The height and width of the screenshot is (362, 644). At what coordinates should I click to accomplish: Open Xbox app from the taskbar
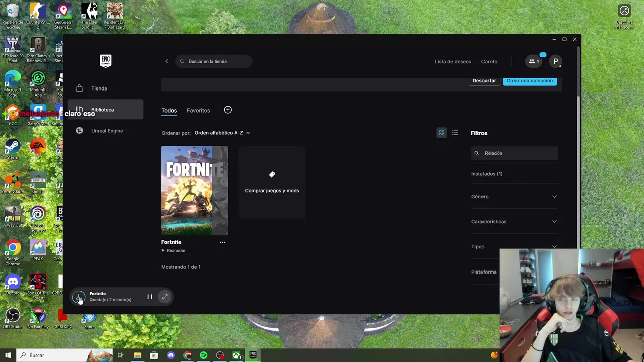point(236,355)
